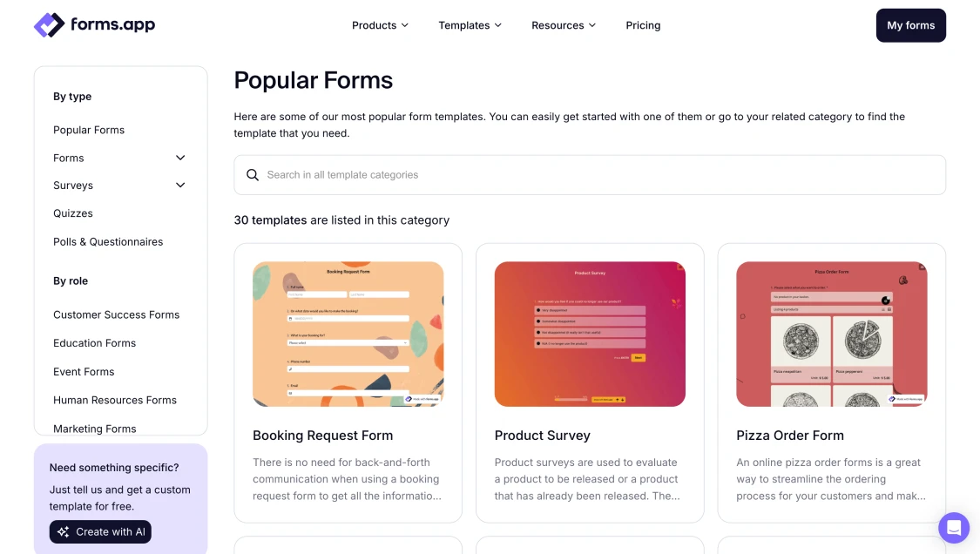The width and height of the screenshot is (980, 554).
Task: Click the Pricing menu item
Action: [643, 25]
